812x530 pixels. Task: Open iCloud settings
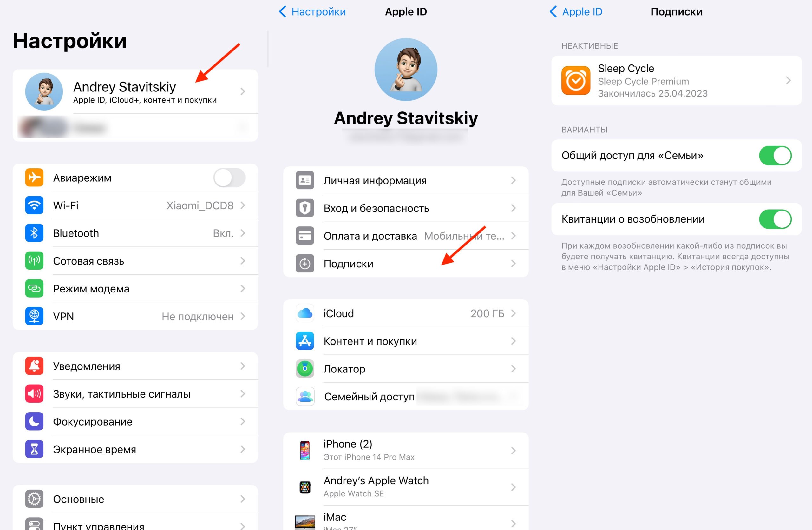pos(405,313)
